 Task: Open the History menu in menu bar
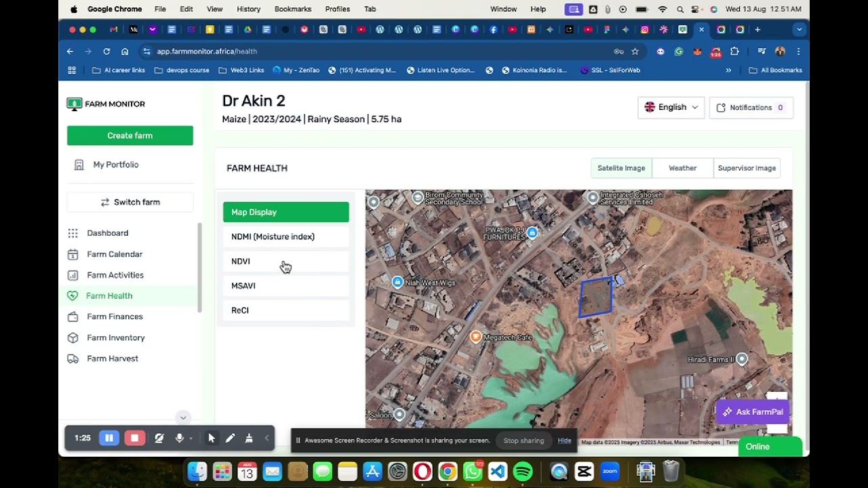click(248, 9)
